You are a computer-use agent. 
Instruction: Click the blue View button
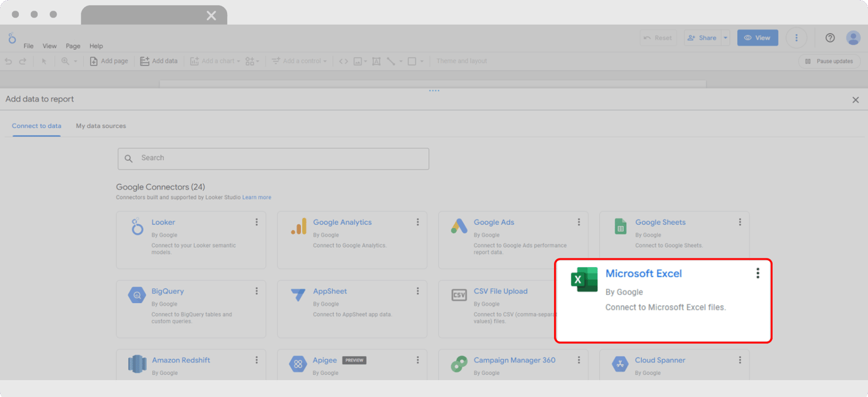pos(758,38)
